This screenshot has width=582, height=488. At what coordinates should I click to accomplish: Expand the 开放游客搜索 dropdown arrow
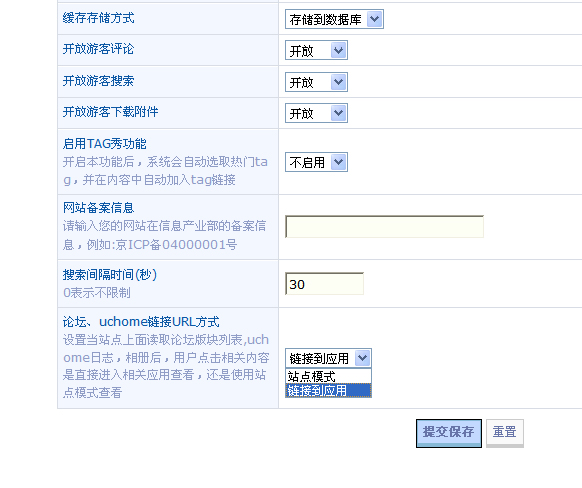[x=338, y=82]
